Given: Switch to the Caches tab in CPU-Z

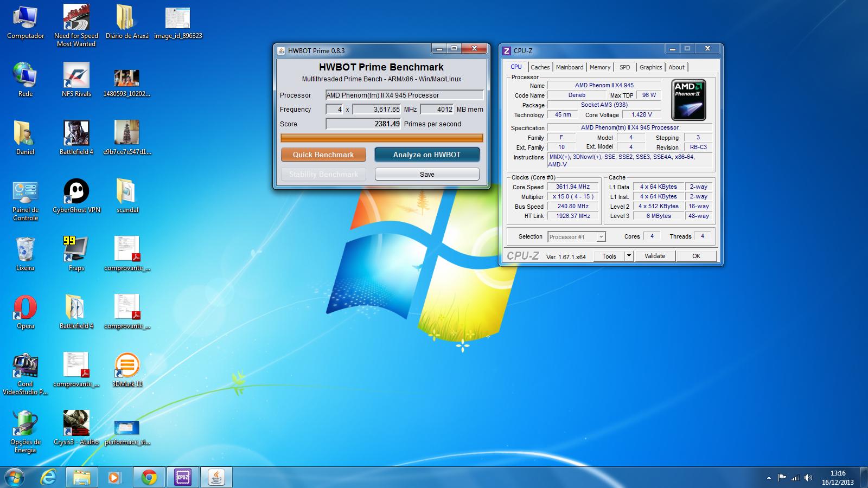Looking at the screenshot, I should point(540,67).
